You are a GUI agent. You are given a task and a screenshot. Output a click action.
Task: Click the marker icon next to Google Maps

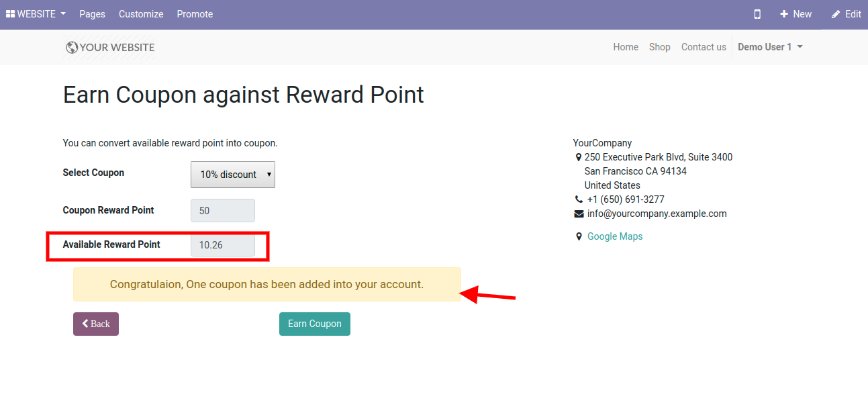[579, 236]
